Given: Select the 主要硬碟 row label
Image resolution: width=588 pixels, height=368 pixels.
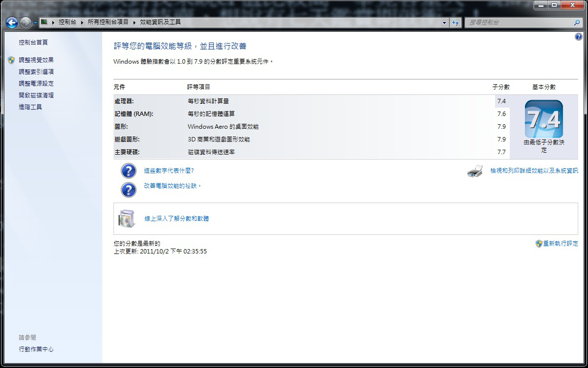Looking at the screenshot, I should 127,152.
